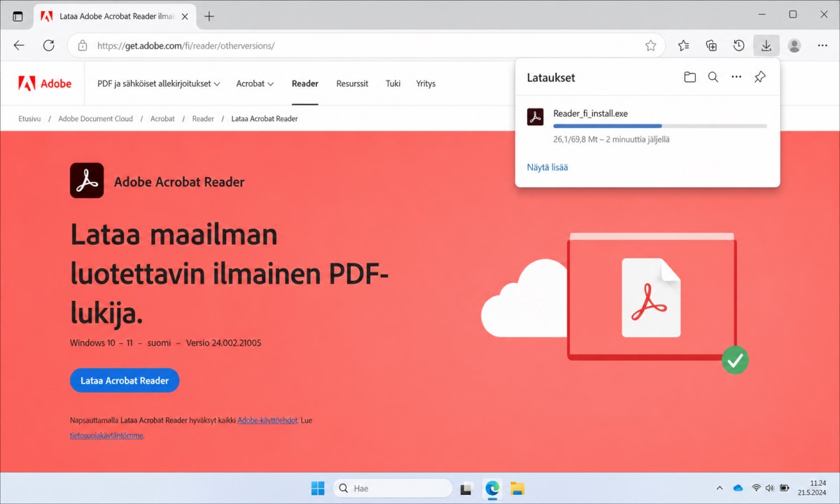This screenshot has height=504, width=840.
Task: Open the Tuki navigation item
Action: pyautogui.click(x=393, y=83)
